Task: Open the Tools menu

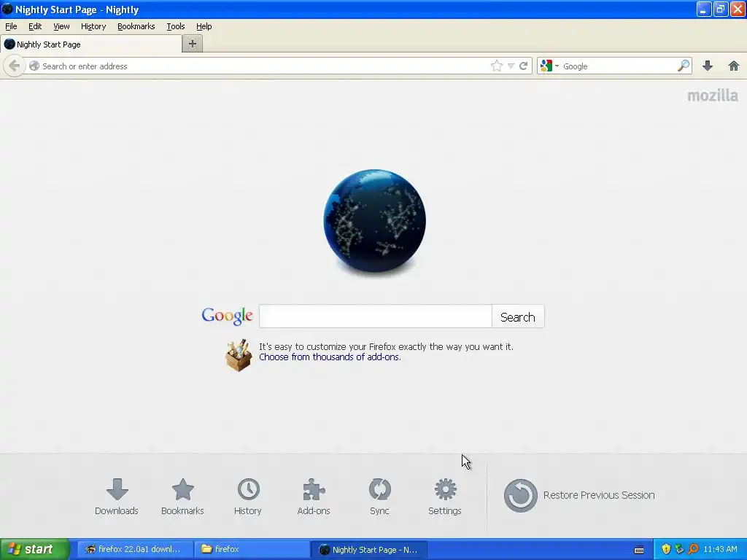Action: pos(175,26)
